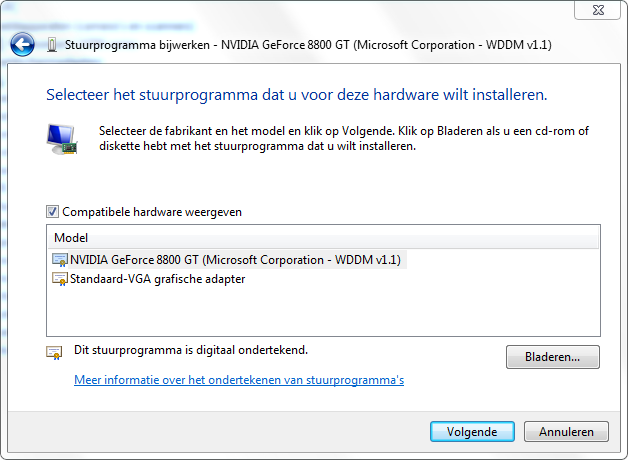
Task: Click the blue Selecteer het stuurprogramma heading
Action: (296, 95)
